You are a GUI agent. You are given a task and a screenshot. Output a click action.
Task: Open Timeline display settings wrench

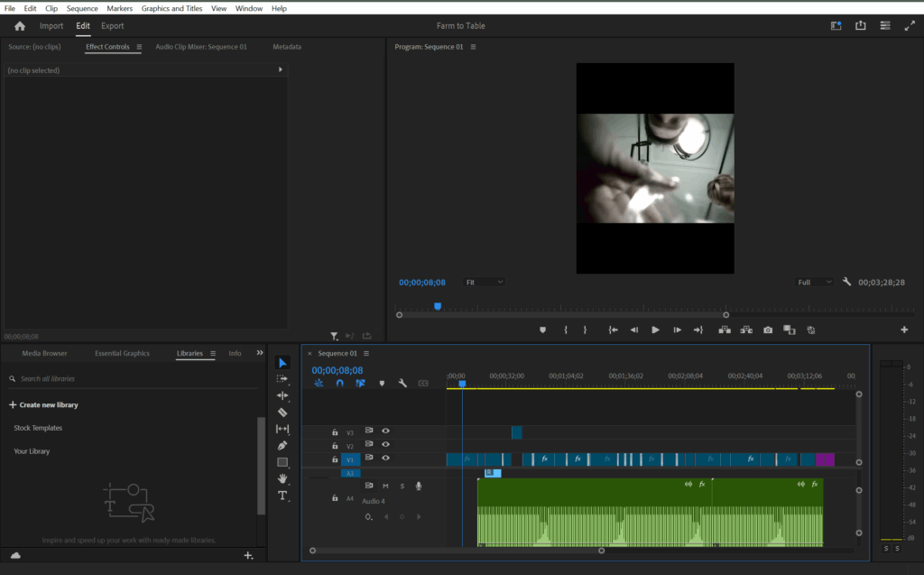coord(402,384)
